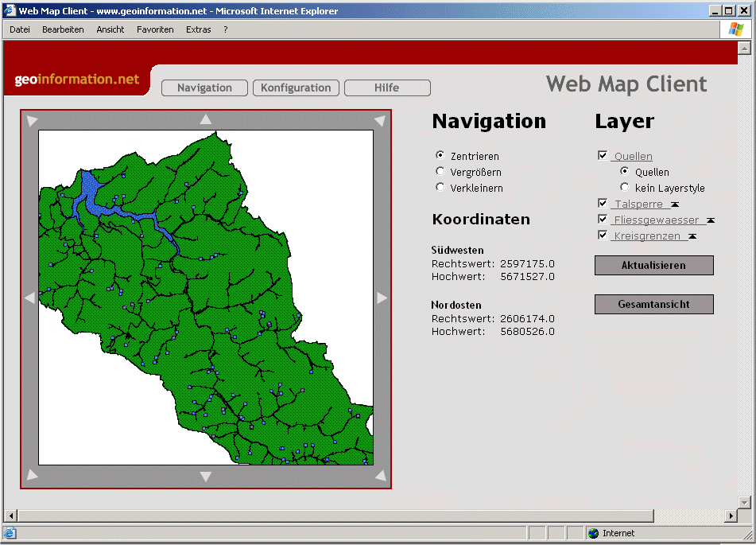The image size is (756, 545).
Task: Open the Talsperre layer link
Action: [x=639, y=204]
